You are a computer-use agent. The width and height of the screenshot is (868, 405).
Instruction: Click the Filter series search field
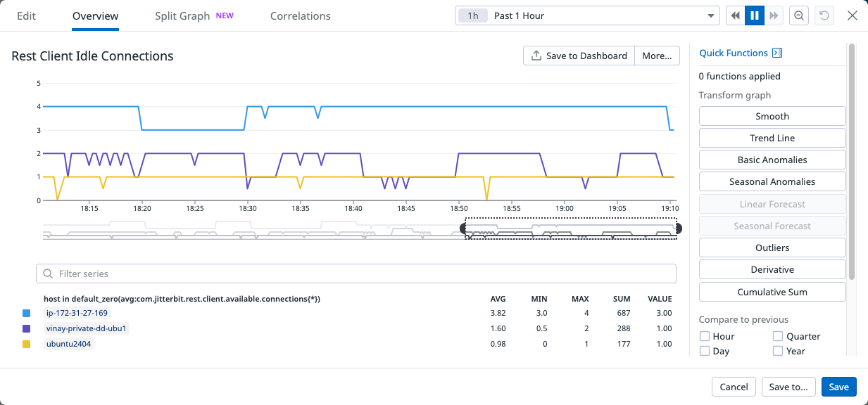pyautogui.click(x=356, y=274)
